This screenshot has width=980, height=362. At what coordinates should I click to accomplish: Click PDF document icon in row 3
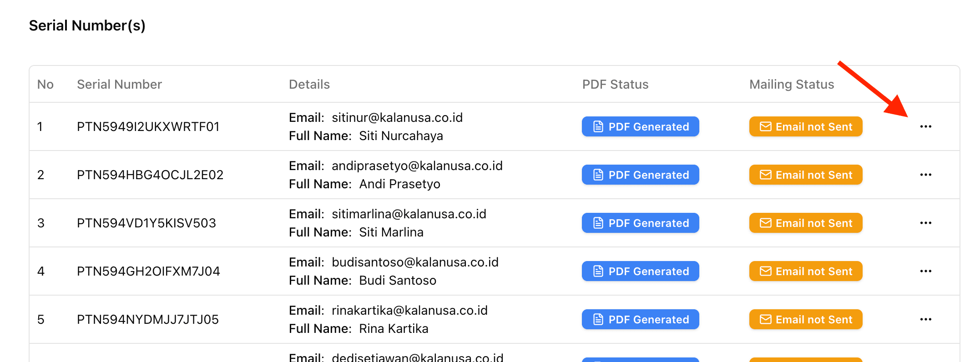[598, 223]
